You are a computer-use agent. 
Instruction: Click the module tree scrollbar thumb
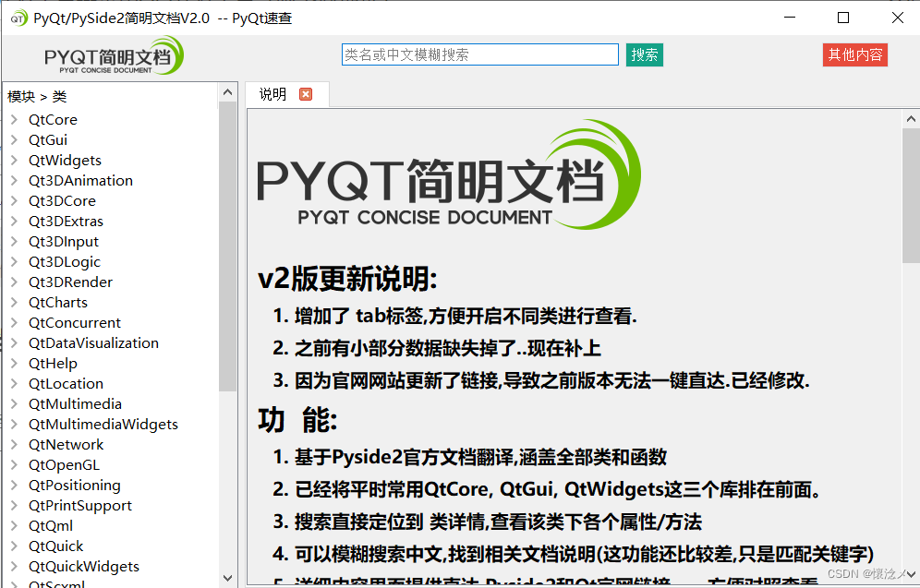227,246
